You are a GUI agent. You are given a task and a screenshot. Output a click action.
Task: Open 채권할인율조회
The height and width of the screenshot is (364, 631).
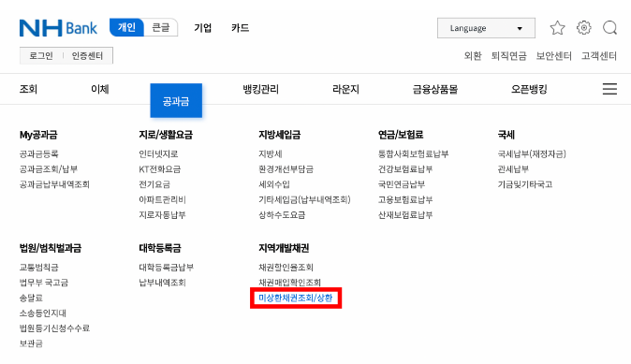(286, 267)
